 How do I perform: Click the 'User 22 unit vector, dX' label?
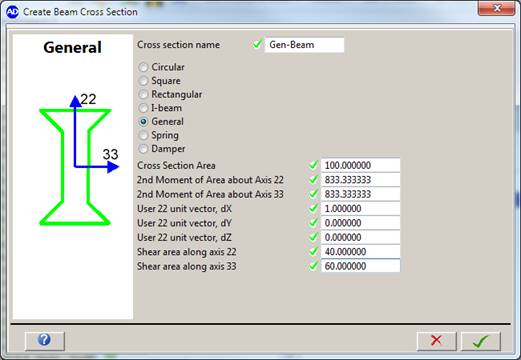coord(184,209)
